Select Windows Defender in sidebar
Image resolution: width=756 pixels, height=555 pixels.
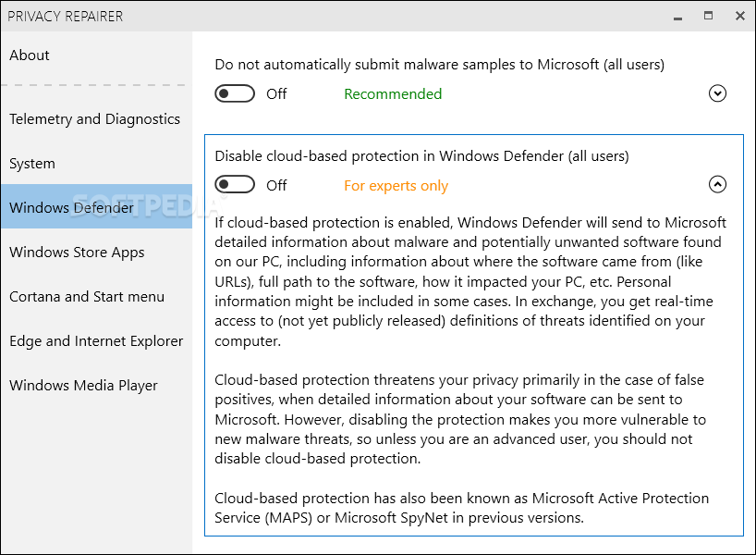(96, 206)
